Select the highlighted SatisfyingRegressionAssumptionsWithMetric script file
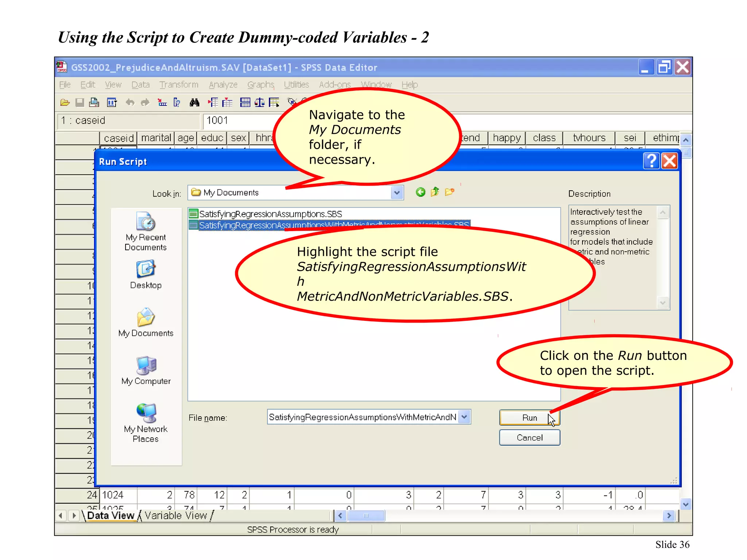Image resolution: width=747 pixels, height=560 pixels. pos(330,225)
